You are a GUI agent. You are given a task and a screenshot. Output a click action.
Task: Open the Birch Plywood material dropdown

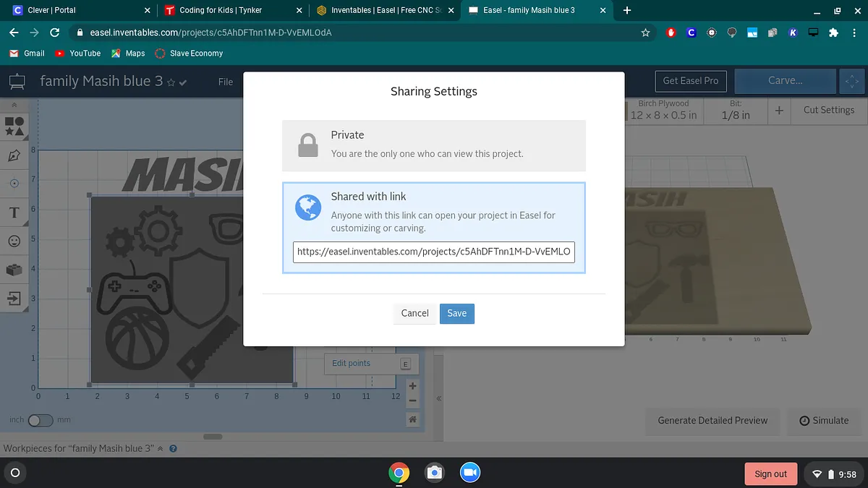(x=663, y=110)
